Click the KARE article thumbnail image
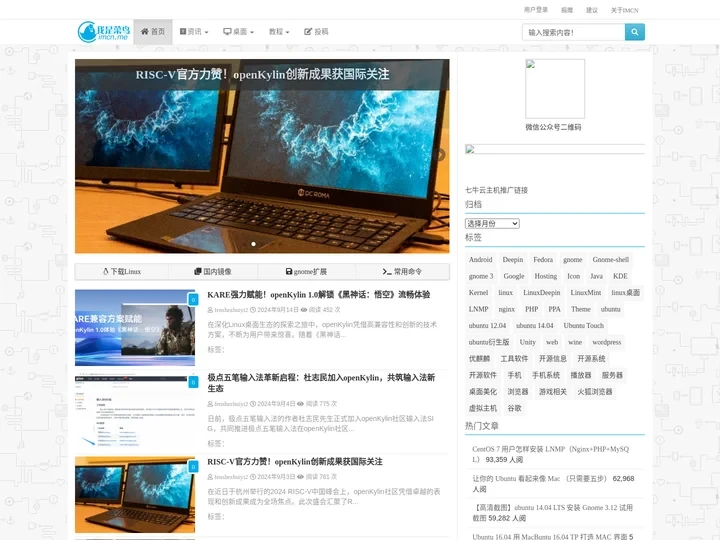Image resolution: width=720 pixels, height=540 pixels. [135, 327]
